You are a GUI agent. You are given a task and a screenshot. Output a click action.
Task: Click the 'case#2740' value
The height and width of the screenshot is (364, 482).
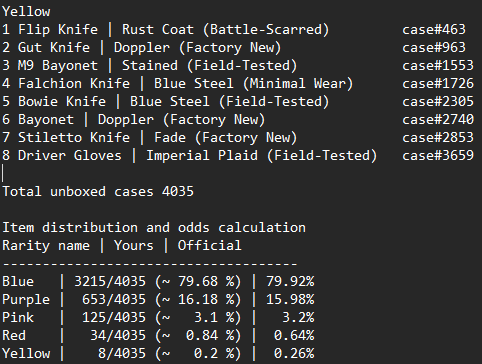(x=438, y=120)
